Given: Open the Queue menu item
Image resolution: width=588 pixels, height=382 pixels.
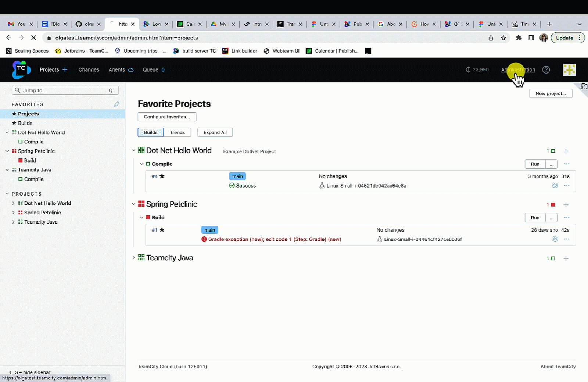Looking at the screenshot, I should [x=154, y=69].
